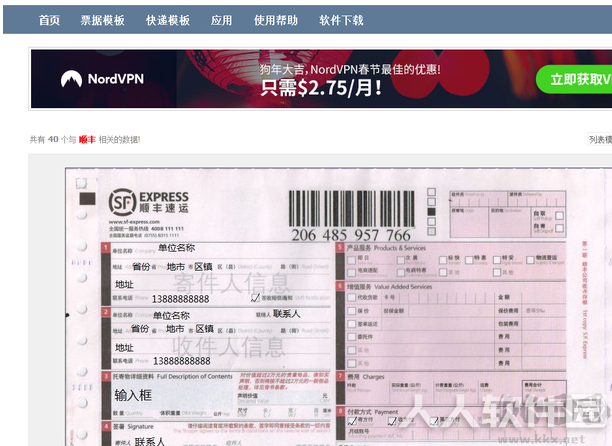The width and height of the screenshot is (612, 446).
Task: Tick the 自取 checkbox near the barcode
Action: (559, 216)
